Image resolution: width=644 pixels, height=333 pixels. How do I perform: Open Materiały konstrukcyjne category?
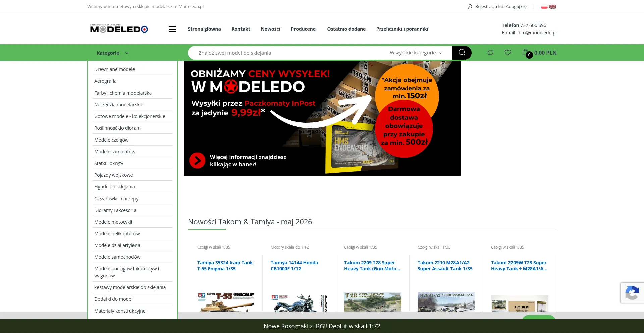120,311
